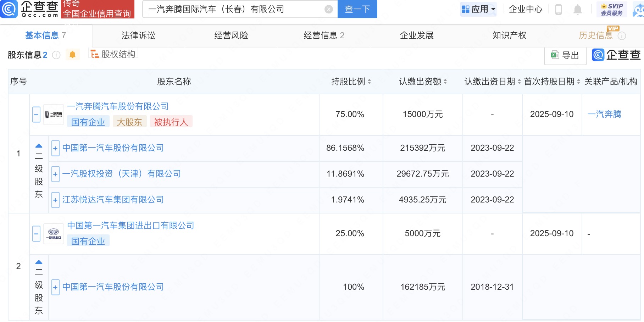Screen dimensions: 644x322
Task: Open 中国第一汽车股份有限公司 link holding 86.1568%
Action: click(113, 148)
